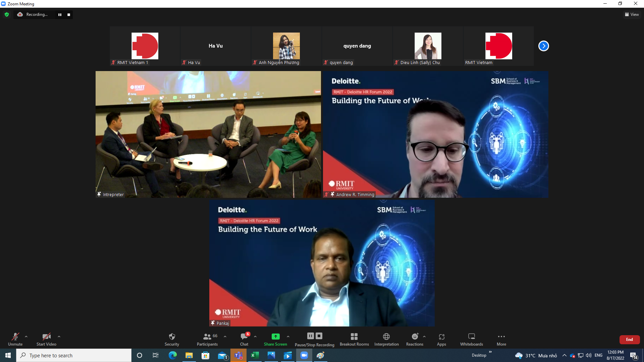Expand video options arrow next to Start Video
This screenshot has height=362, width=644.
(59, 337)
